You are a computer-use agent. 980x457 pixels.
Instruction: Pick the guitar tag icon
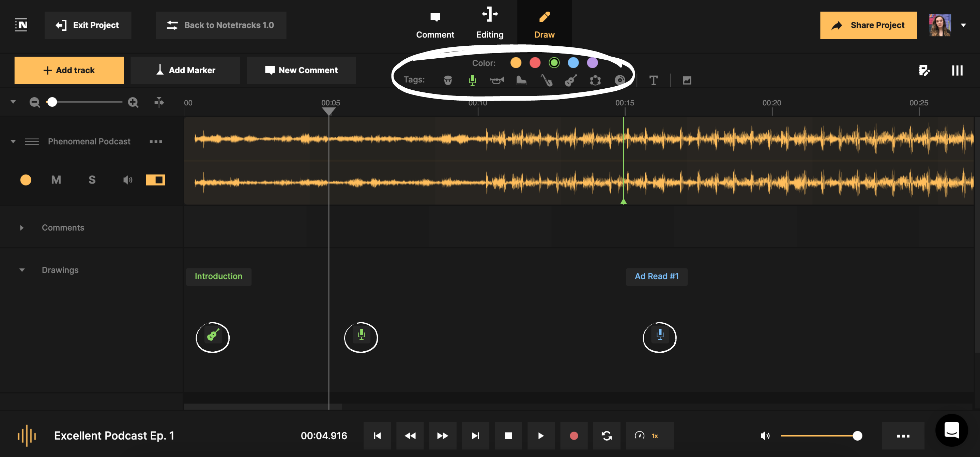(x=571, y=80)
